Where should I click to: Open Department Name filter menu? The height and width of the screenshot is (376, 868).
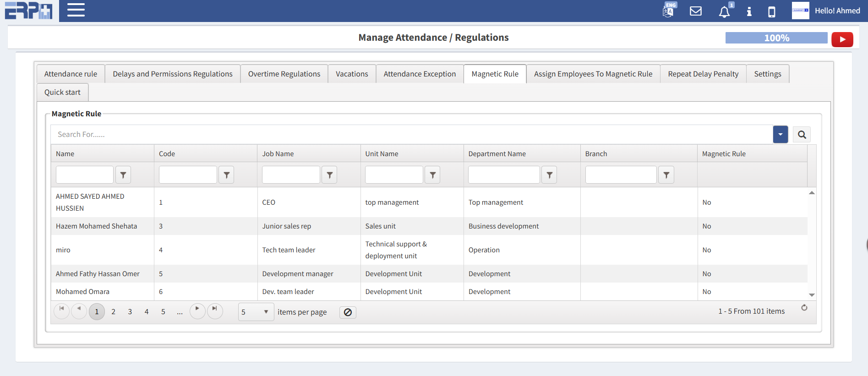(x=549, y=175)
